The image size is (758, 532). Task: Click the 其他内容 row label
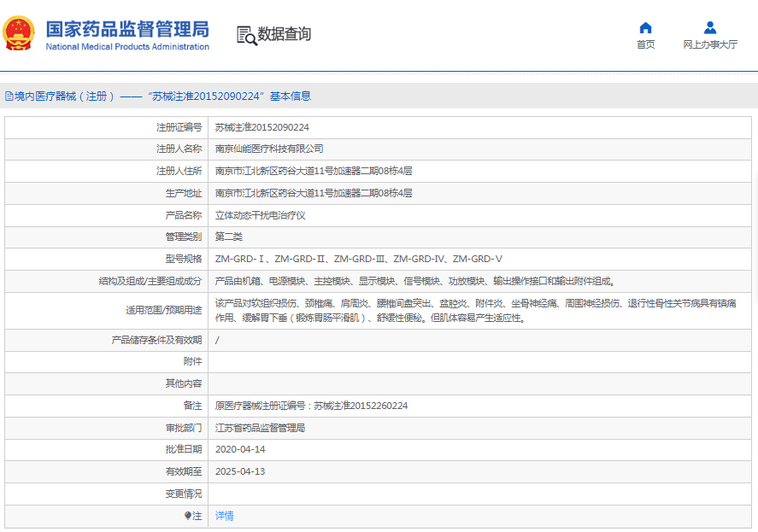184,383
